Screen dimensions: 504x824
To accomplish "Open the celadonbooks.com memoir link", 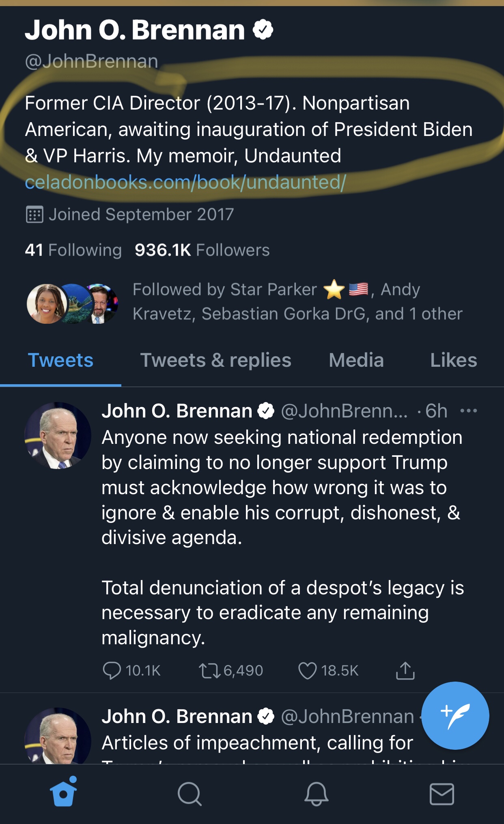I will pyautogui.click(x=185, y=182).
